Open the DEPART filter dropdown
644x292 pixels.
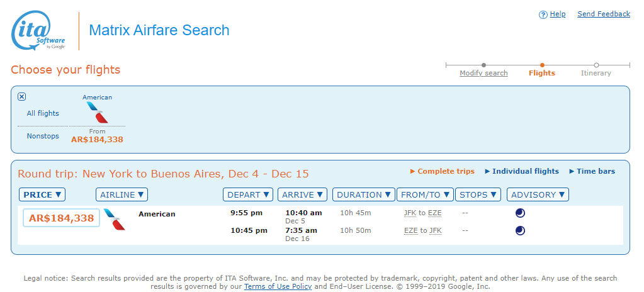click(x=248, y=194)
